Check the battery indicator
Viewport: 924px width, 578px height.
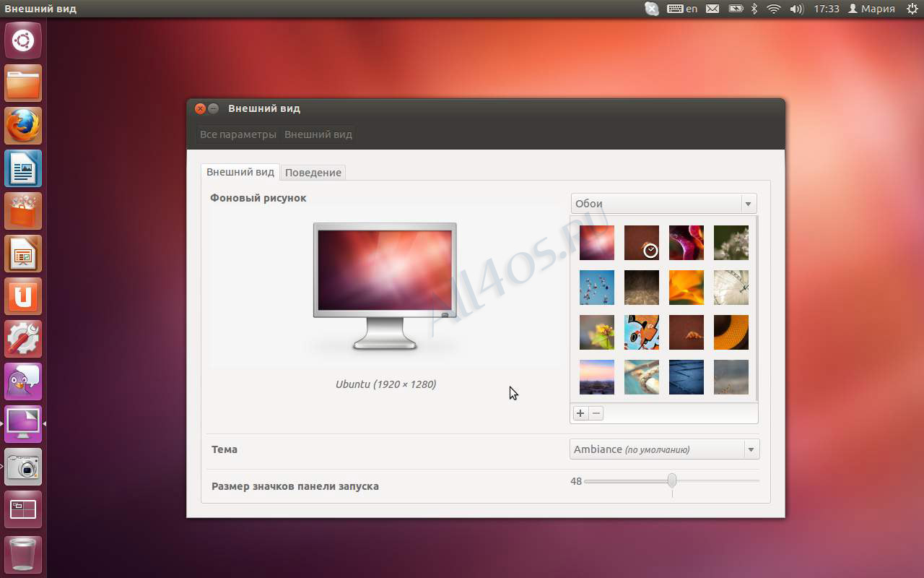click(736, 9)
